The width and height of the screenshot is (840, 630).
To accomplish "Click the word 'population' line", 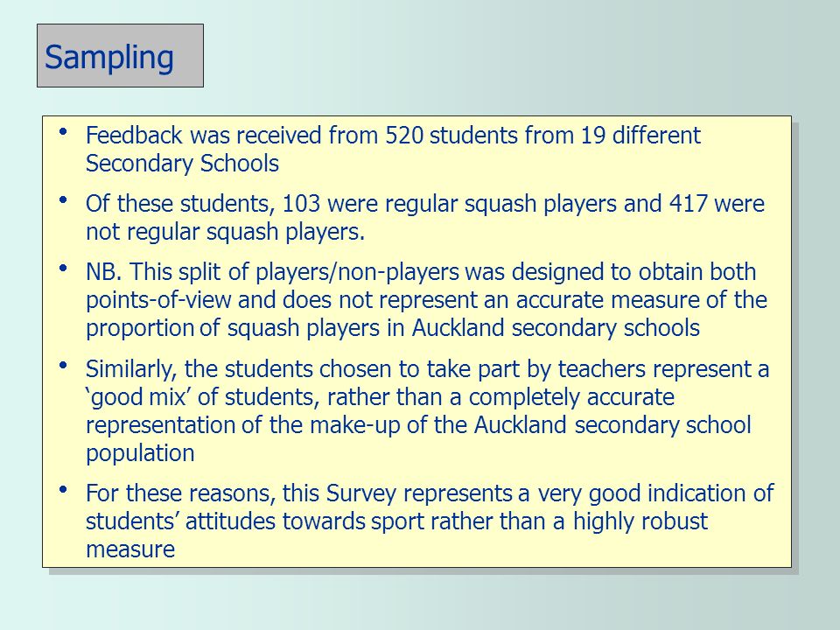I will tap(140, 453).
